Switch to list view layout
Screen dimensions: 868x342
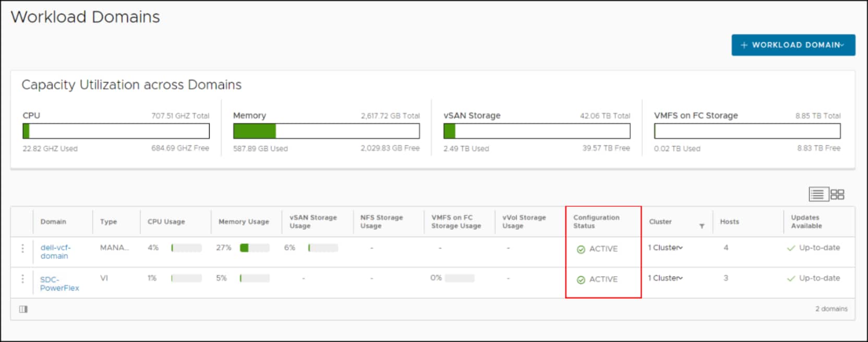(x=817, y=194)
